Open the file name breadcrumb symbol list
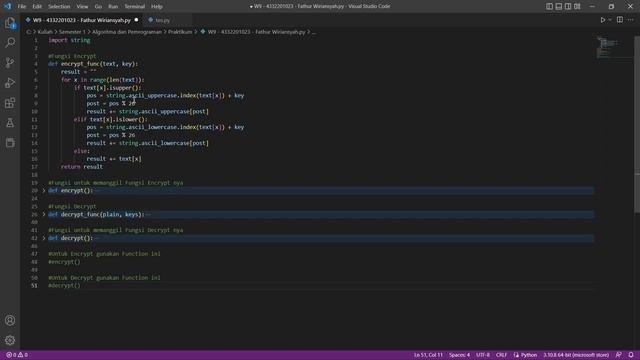The width and height of the screenshot is (640, 360). click(x=253, y=32)
